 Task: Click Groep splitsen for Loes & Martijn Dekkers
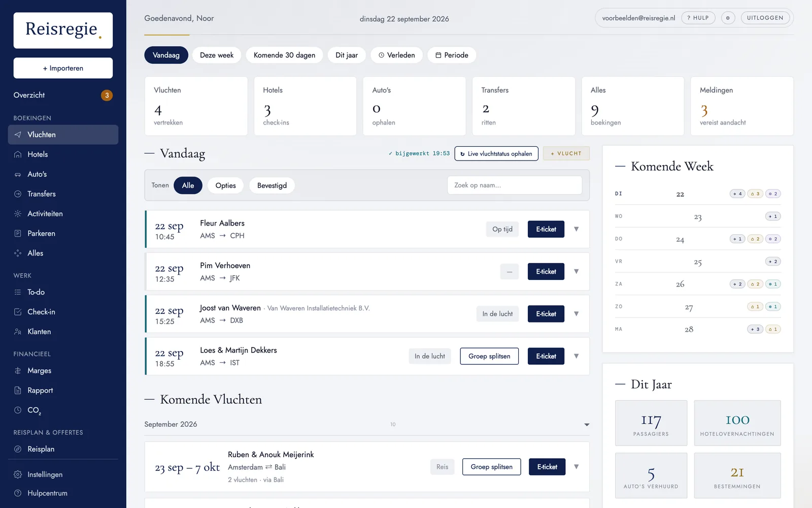(x=489, y=356)
